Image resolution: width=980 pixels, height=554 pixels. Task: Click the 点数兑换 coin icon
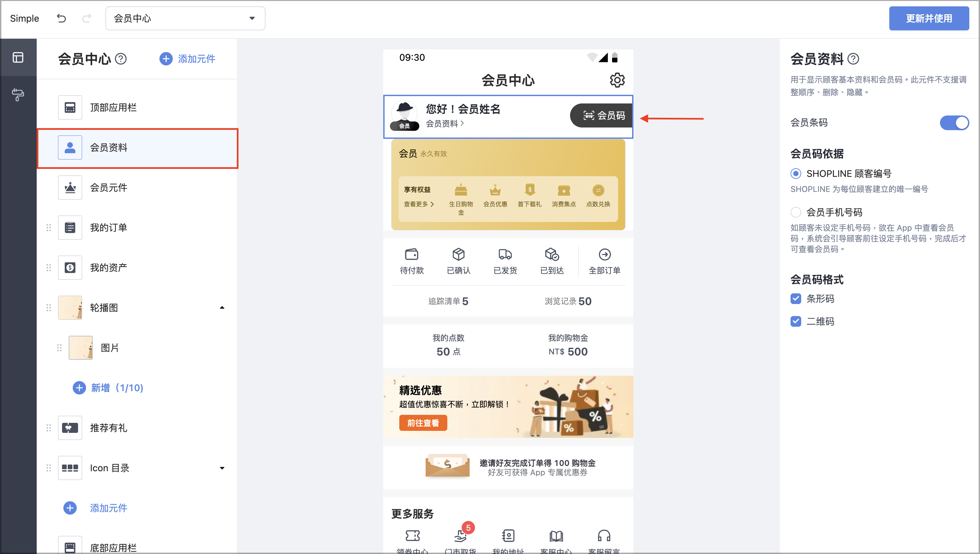tap(598, 190)
